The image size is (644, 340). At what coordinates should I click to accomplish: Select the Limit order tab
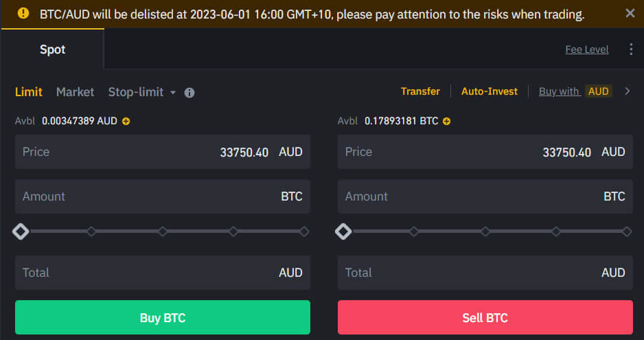point(28,91)
